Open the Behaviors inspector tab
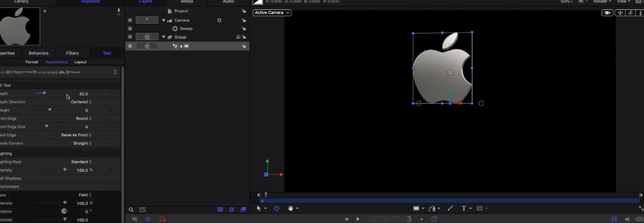Image resolution: width=644 pixels, height=223 pixels. click(x=39, y=53)
